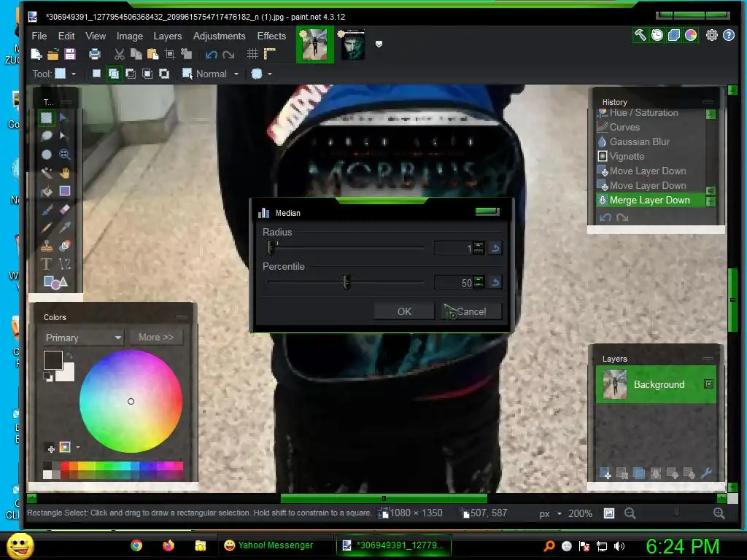Select the Pencil tool

pyautogui.click(x=46, y=227)
